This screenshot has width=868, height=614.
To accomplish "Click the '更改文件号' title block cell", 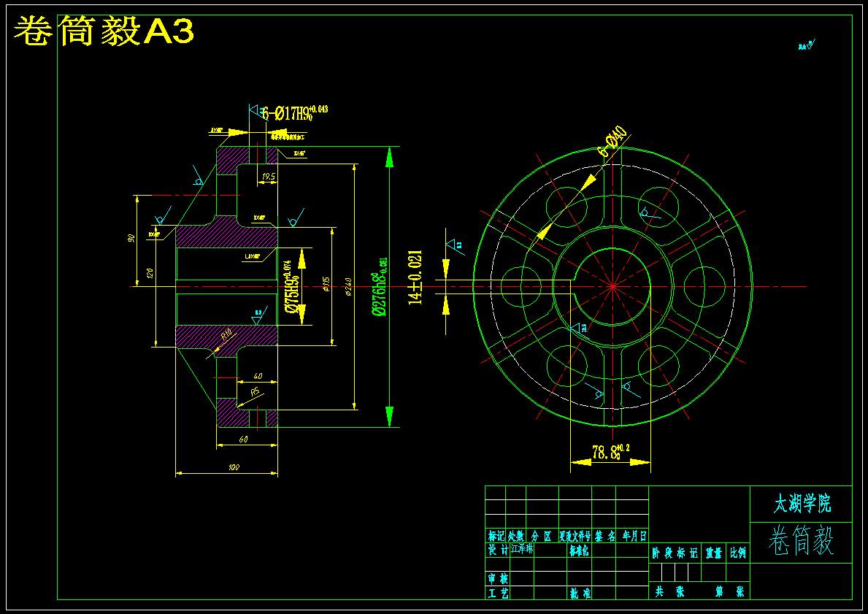I will point(575,536).
